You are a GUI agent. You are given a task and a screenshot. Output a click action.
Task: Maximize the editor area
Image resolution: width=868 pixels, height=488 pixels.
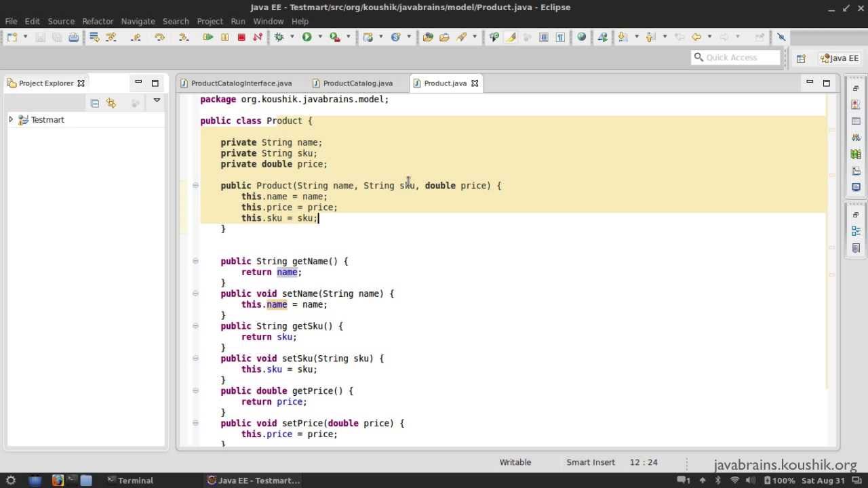click(827, 83)
